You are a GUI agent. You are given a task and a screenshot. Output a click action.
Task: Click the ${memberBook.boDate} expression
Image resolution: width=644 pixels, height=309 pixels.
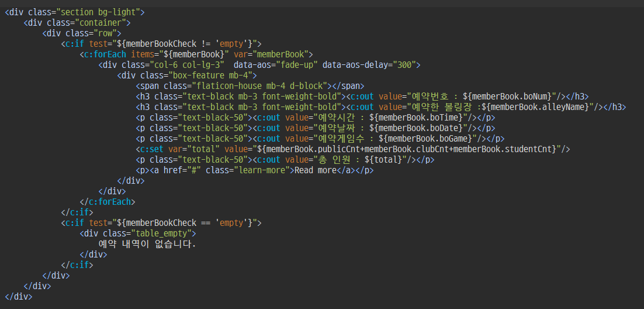pyautogui.click(x=417, y=128)
